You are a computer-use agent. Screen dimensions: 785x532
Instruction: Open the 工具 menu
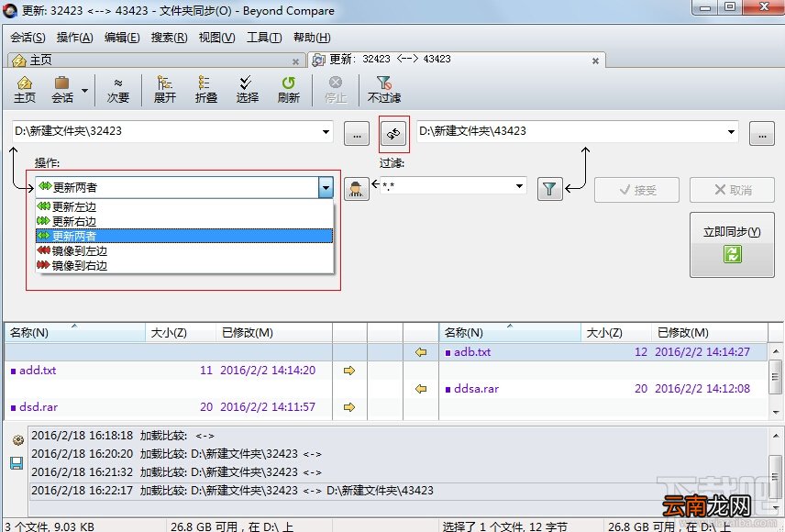click(264, 38)
